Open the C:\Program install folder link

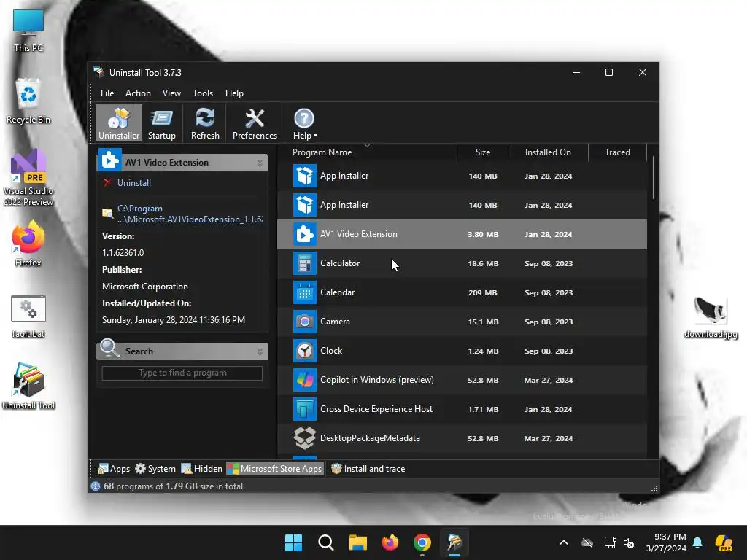(x=190, y=214)
